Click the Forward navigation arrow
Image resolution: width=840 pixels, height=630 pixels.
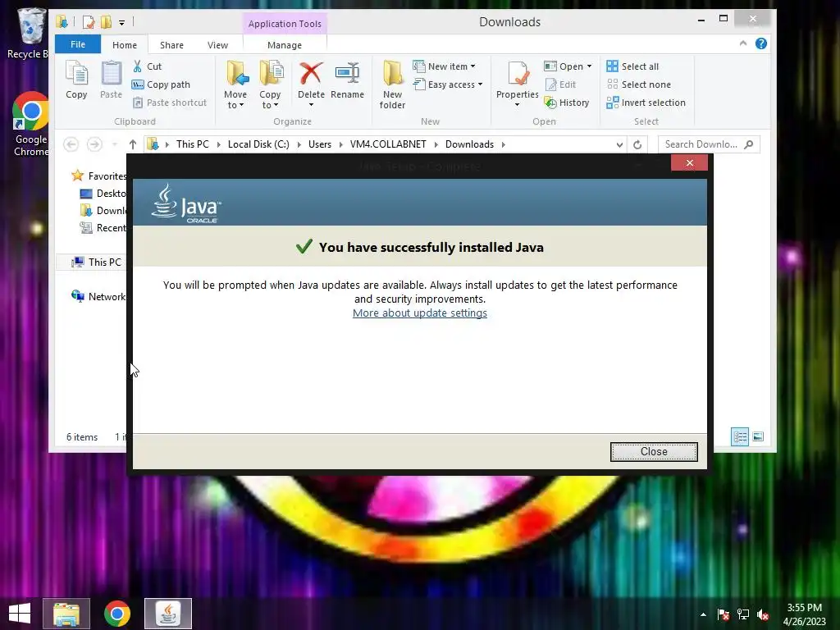pos(94,144)
